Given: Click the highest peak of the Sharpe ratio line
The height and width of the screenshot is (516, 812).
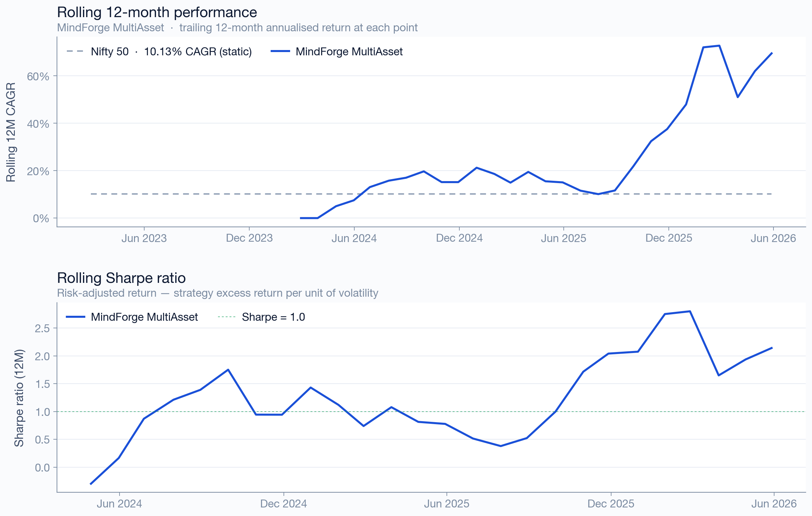Looking at the screenshot, I should click(690, 311).
